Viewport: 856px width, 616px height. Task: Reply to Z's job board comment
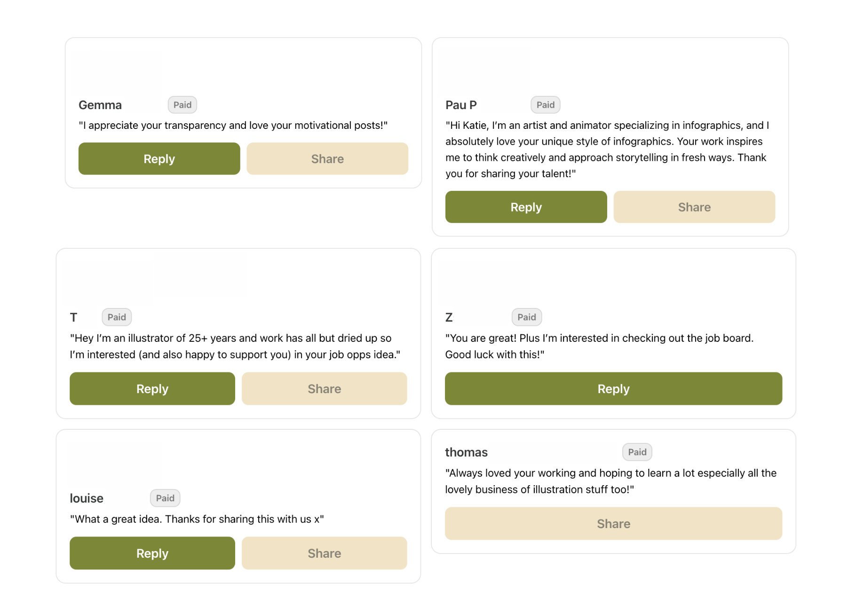(613, 389)
